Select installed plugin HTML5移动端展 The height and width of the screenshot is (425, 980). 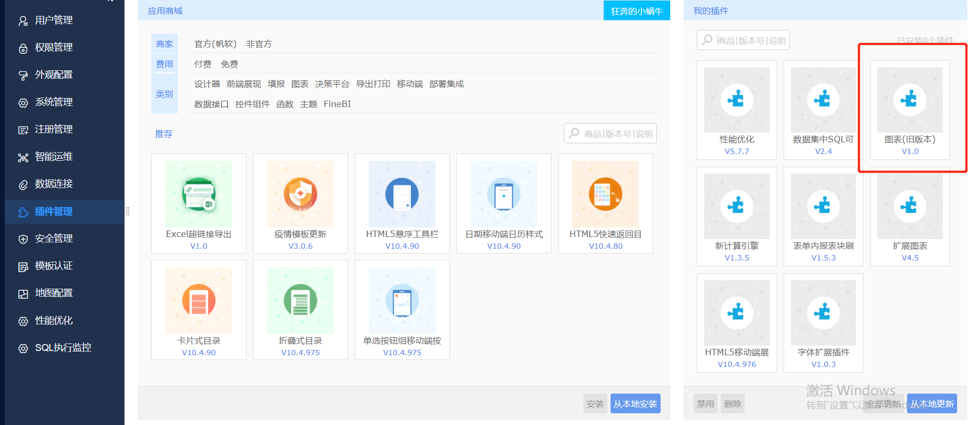[x=737, y=323]
